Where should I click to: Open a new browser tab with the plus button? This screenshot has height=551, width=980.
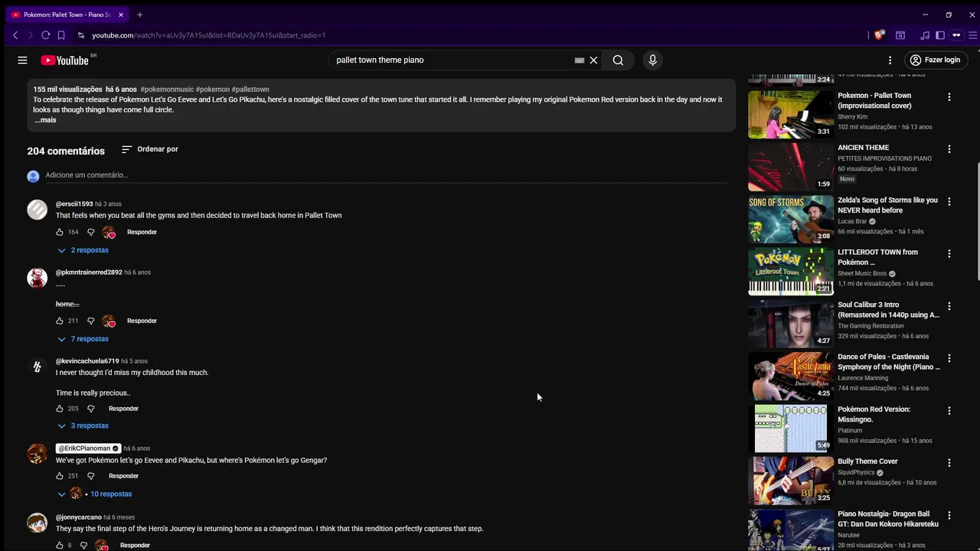[139, 15]
